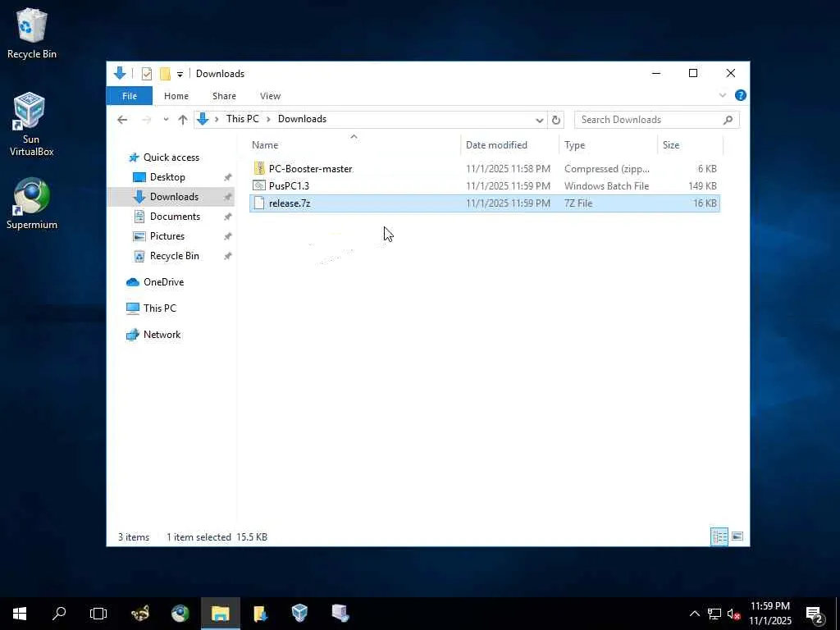Image resolution: width=840 pixels, height=630 pixels.
Task: Open taskbar Search
Action: coord(59,614)
